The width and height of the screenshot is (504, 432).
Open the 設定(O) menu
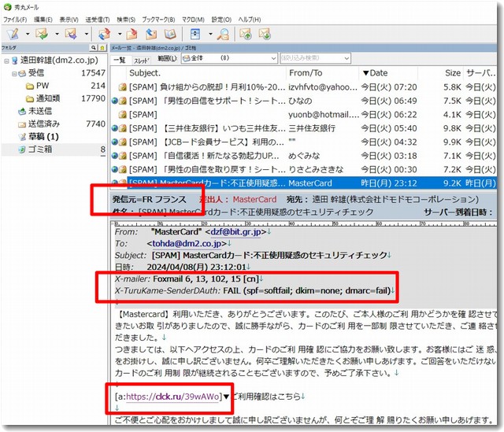coord(221,20)
